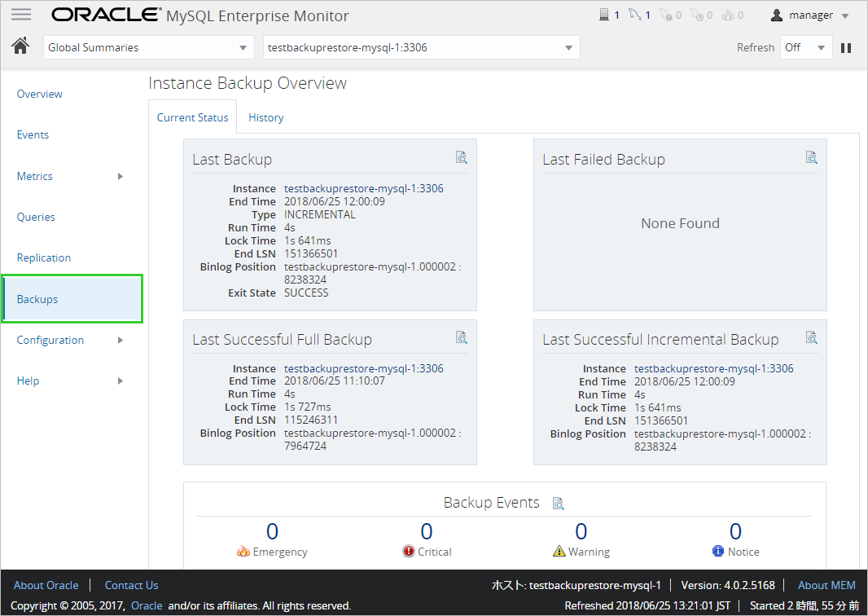Open Help in the sidebar
868x616 pixels.
[x=28, y=381]
